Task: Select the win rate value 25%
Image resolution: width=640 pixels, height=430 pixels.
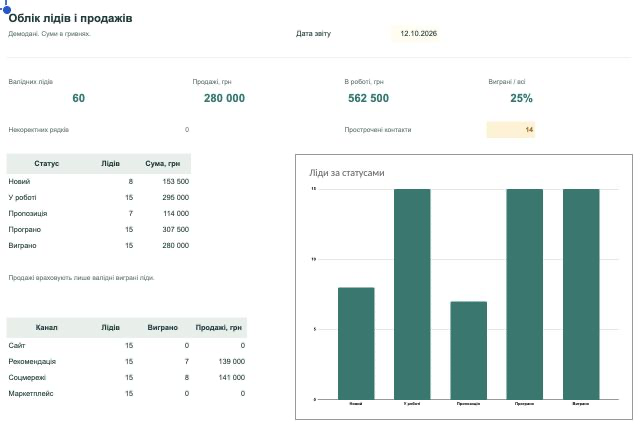Action: click(522, 98)
